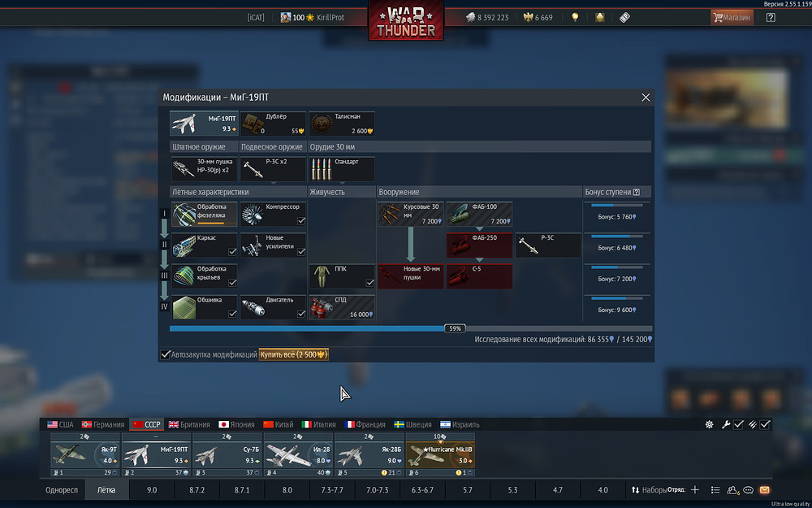Open the Магазин shop
812x508 pixels.
[x=732, y=18]
